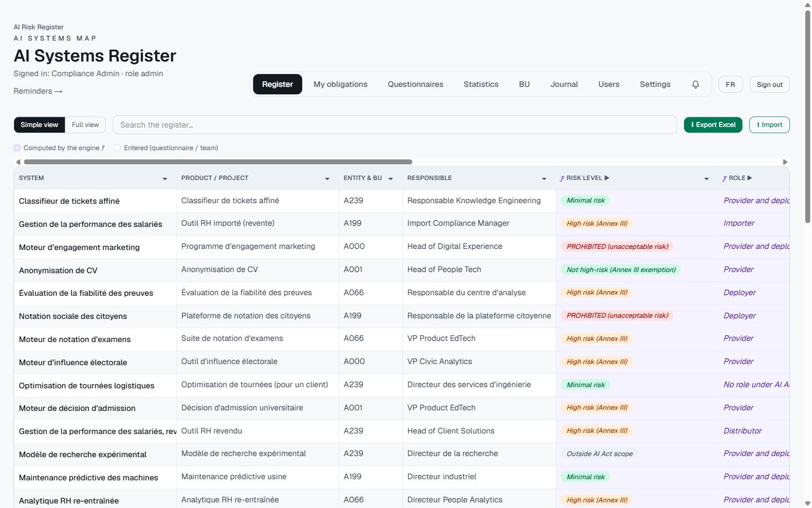Open System column filter dropdown
812x508 pixels.
165,178
